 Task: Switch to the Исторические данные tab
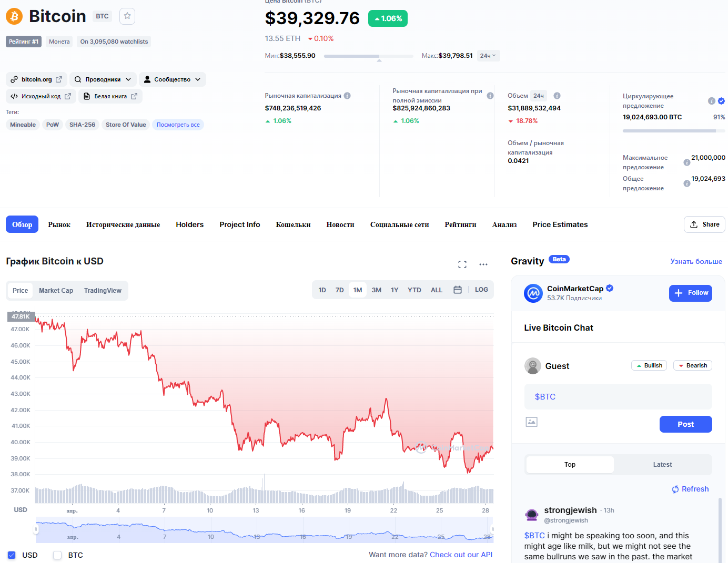[123, 224]
